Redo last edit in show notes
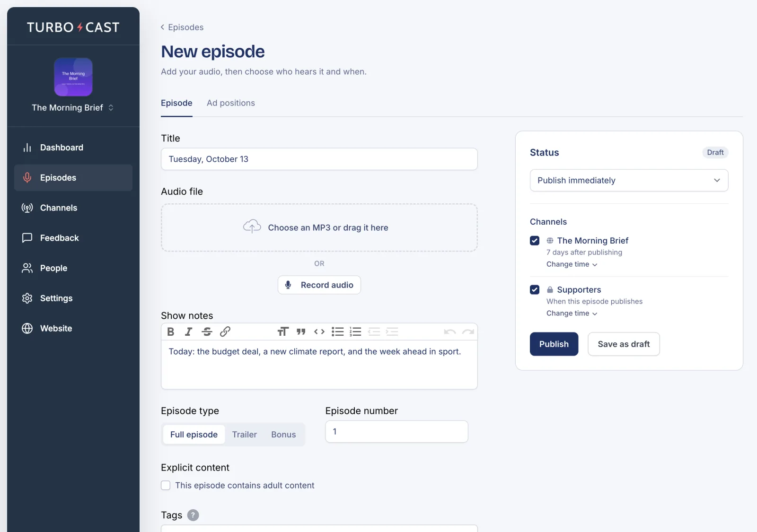The image size is (757, 532). [468, 332]
